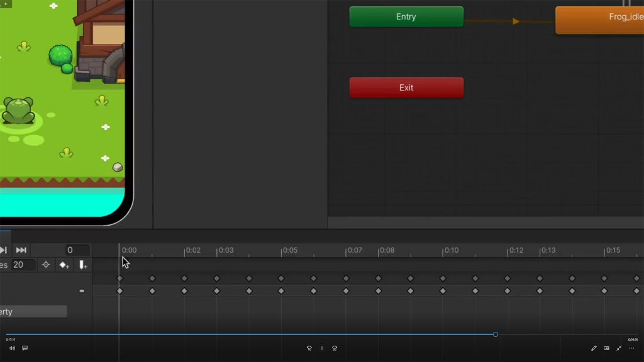644x362 pixels.
Task: Open more options ellipsis in video player
Action: (632, 348)
